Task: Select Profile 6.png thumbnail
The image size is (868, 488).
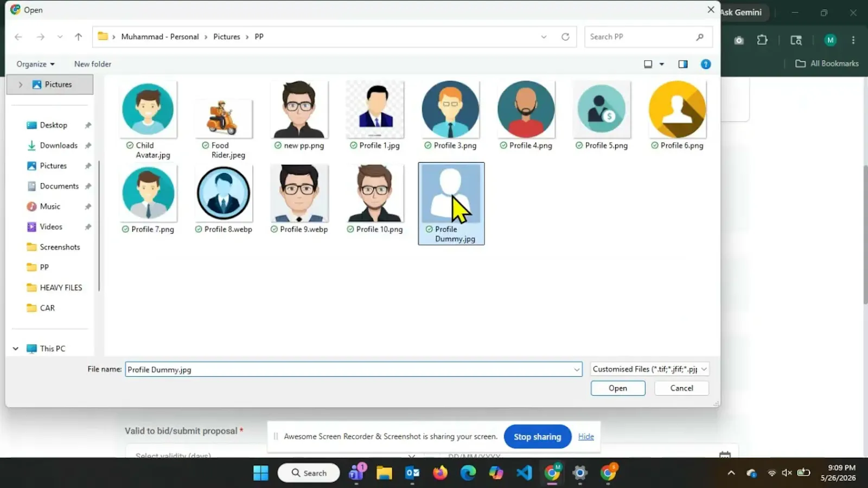Action: coord(677,110)
